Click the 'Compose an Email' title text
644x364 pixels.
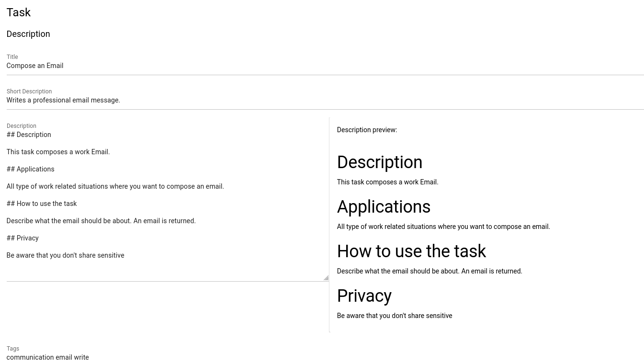(x=35, y=66)
